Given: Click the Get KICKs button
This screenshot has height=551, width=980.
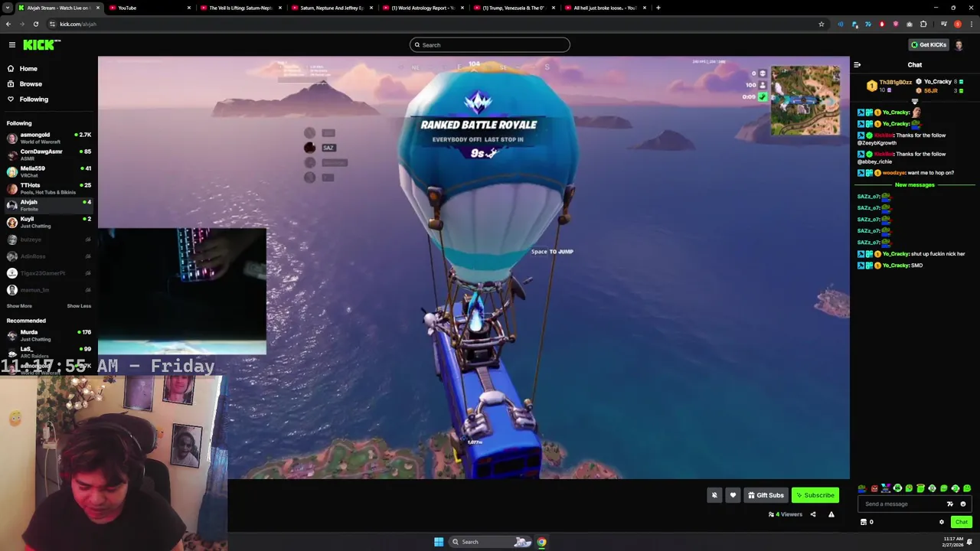Looking at the screenshot, I should (x=928, y=45).
